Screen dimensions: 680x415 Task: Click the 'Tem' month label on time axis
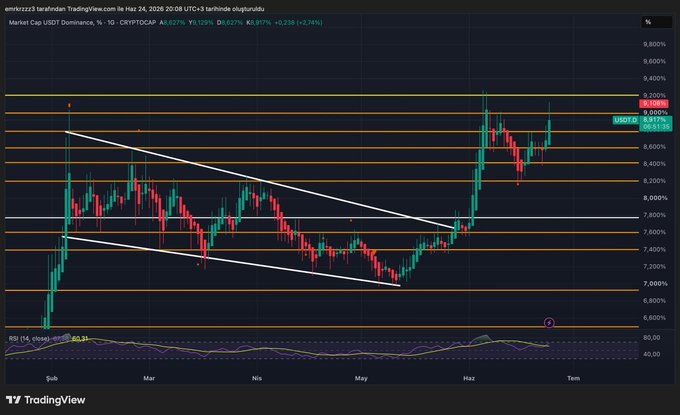coord(573,378)
